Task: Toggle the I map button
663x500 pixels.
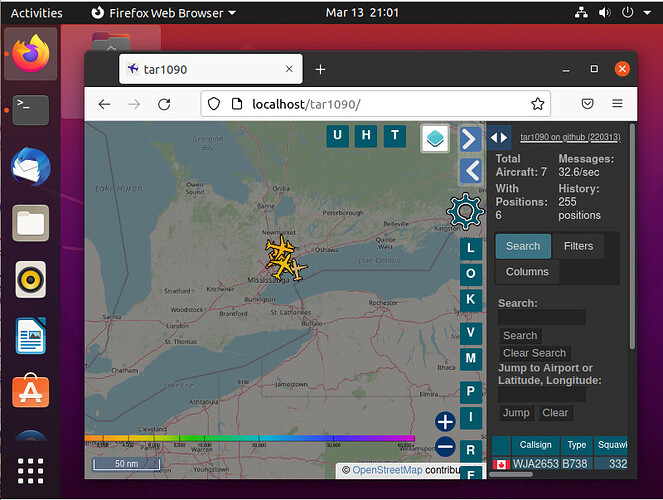Action: tap(471, 418)
